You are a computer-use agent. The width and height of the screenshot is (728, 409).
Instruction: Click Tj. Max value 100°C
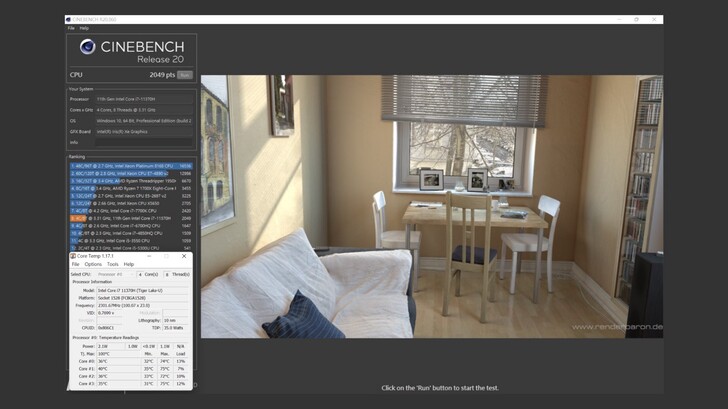coord(118,354)
